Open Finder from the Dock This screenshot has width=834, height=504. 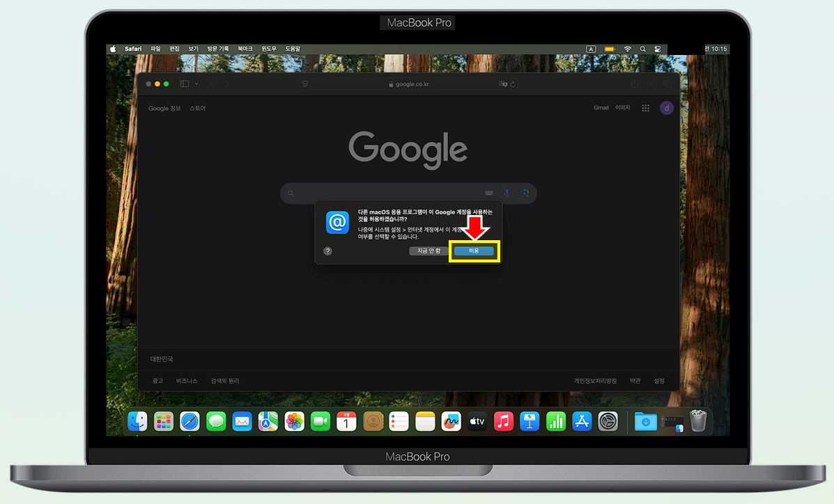pyautogui.click(x=138, y=422)
